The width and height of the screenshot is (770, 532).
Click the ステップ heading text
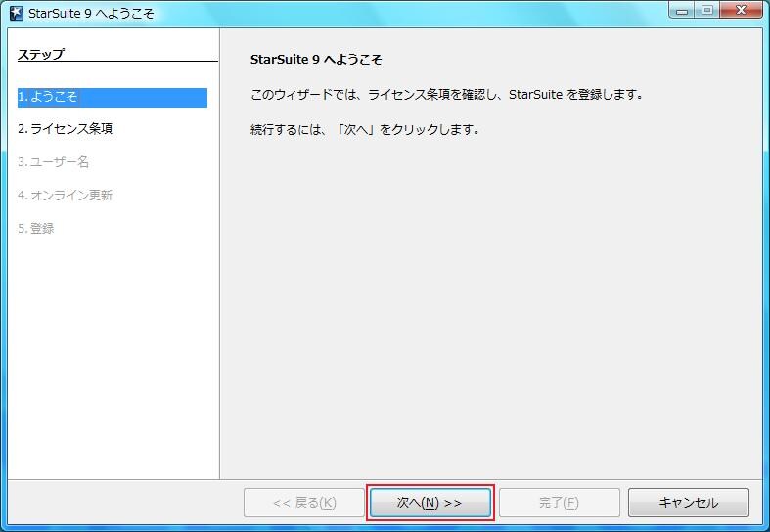pos(41,54)
